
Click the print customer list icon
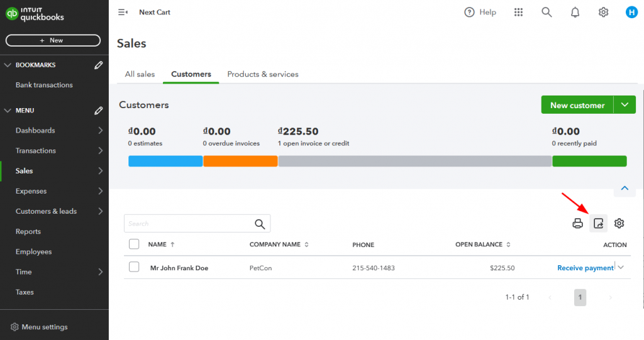pyautogui.click(x=577, y=223)
